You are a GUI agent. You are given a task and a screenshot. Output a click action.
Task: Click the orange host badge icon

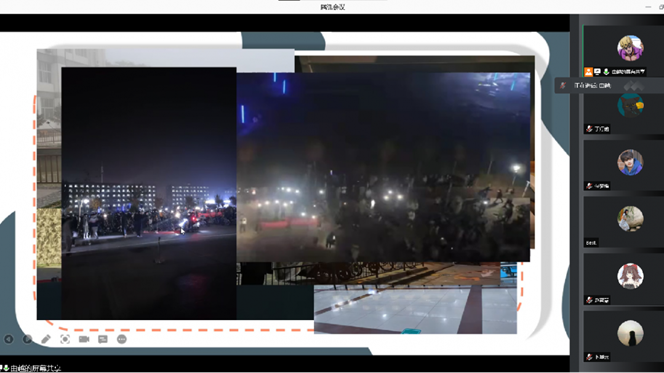[x=588, y=72]
